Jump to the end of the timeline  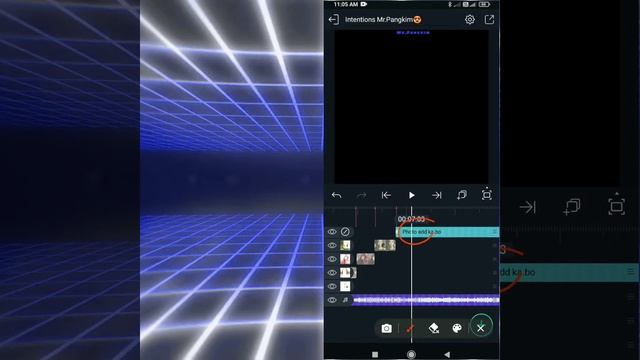[437, 196]
